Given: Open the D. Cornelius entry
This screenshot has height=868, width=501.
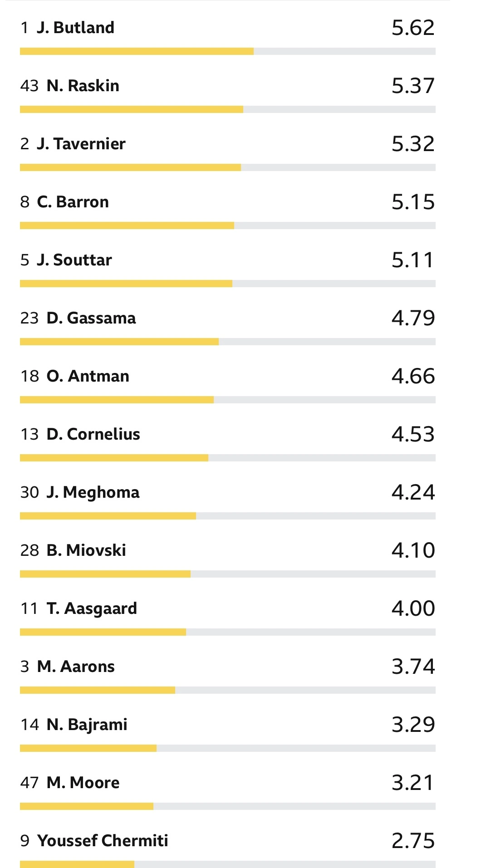Looking at the screenshot, I should (93, 434).
